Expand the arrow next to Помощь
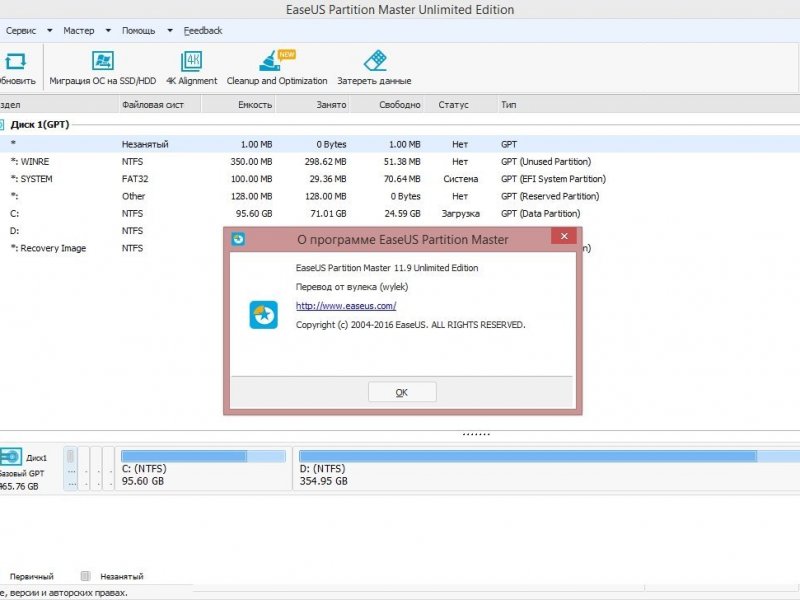Viewport: 800px width, 600px height. click(170, 31)
